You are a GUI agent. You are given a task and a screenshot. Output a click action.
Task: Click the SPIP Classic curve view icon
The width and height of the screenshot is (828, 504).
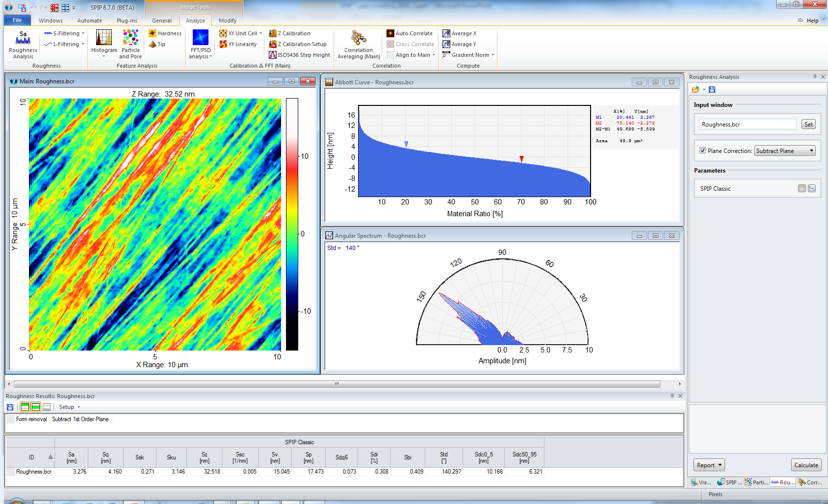point(812,188)
